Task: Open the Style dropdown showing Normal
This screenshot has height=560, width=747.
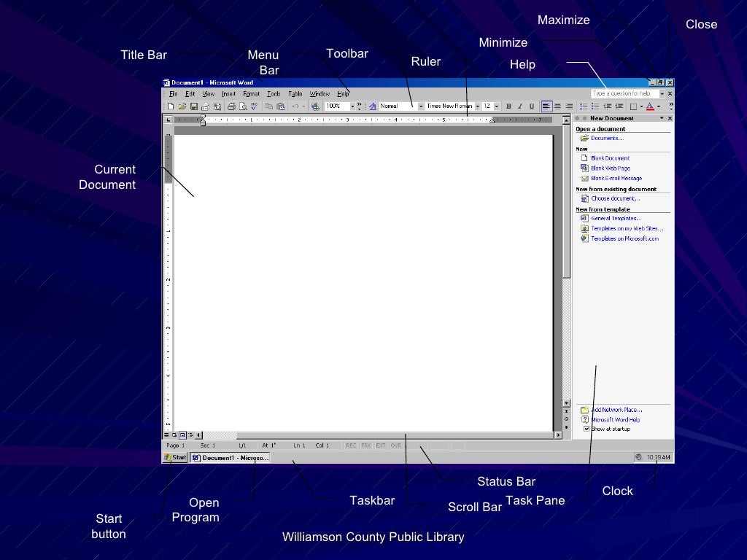Action: tap(421, 106)
